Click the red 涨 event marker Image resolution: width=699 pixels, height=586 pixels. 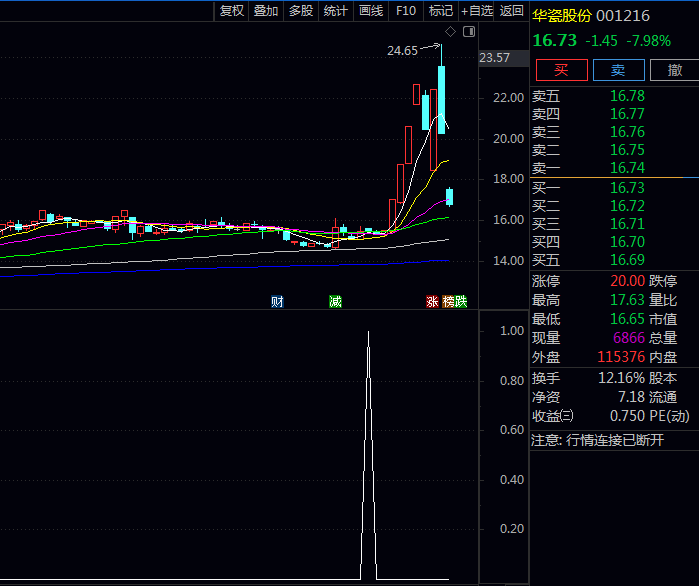tap(433, 301)
